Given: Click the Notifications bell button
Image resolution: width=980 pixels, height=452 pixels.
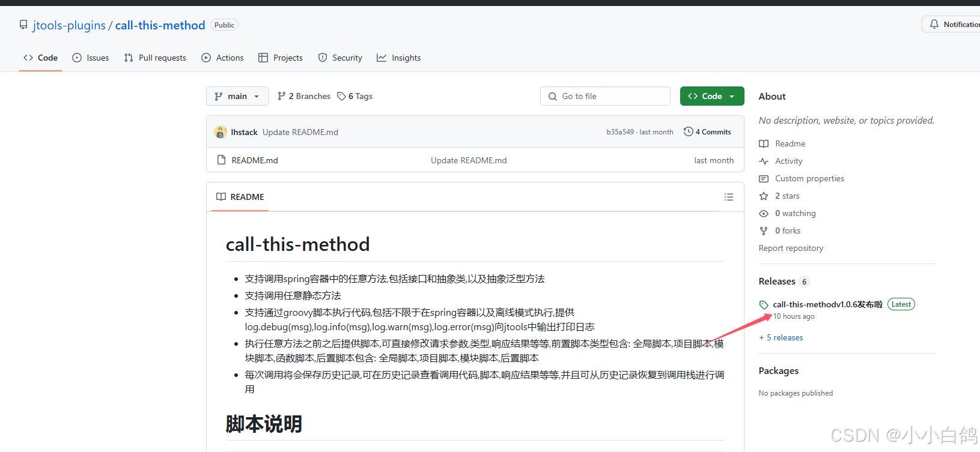Looking at the screenshot, I should (952, 24).
